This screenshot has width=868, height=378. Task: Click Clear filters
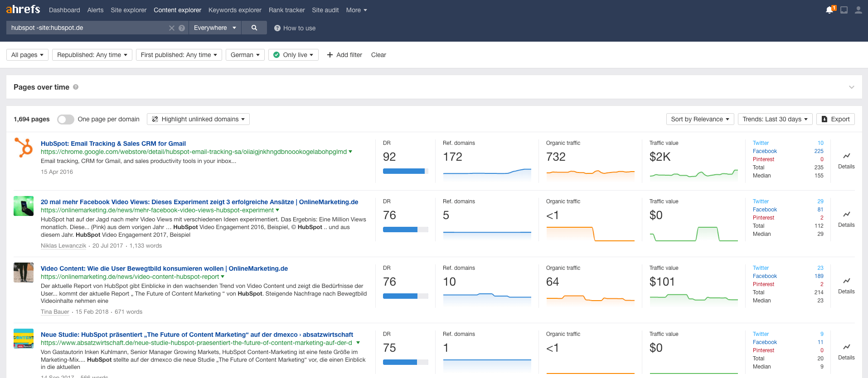click(378, 55)
